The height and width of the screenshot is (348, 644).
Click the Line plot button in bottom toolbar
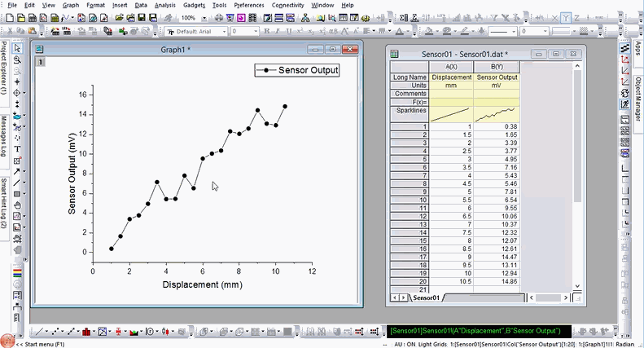pyautogui.click(x=38, y=332)
